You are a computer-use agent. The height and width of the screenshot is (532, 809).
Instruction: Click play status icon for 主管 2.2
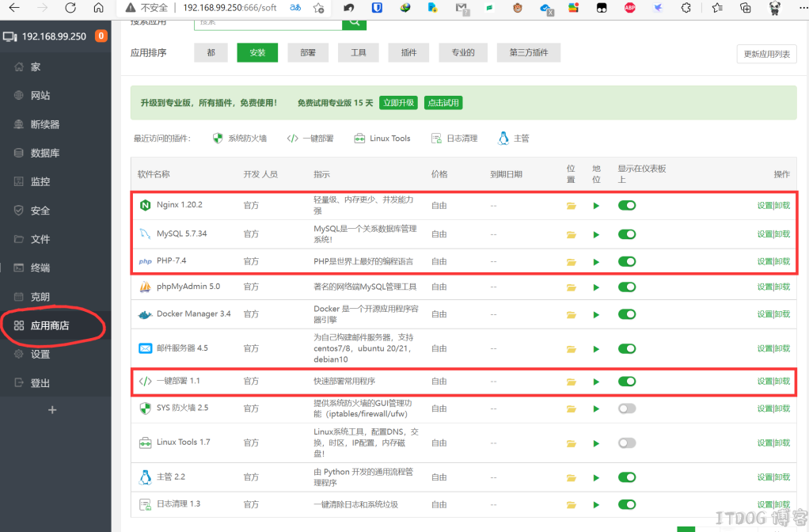tap(596, 478)
